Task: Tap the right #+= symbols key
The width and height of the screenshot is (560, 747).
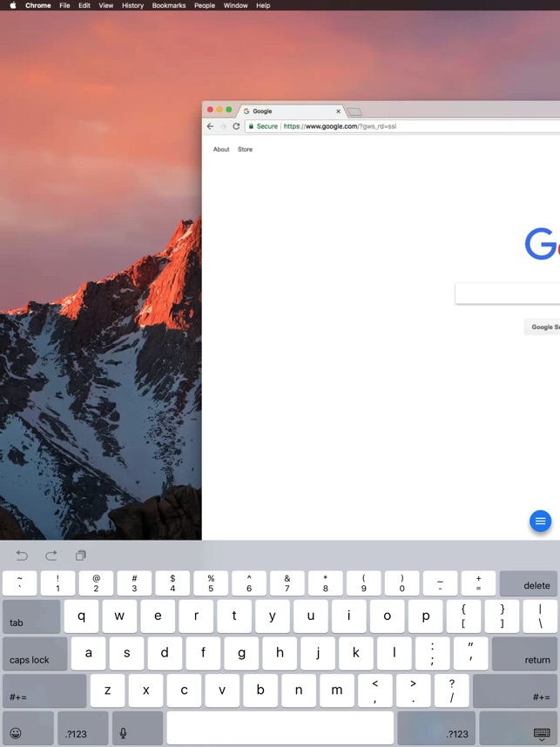Action: [515, 690]
